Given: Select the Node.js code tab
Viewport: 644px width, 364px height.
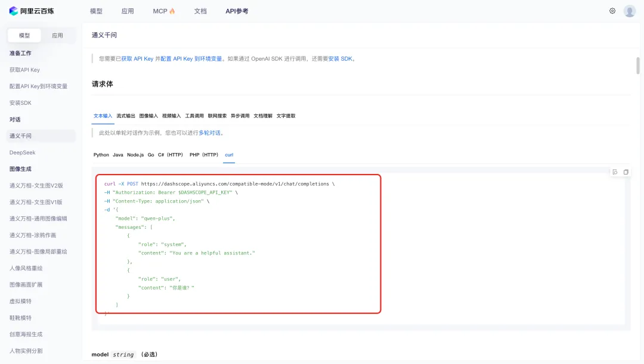Looking at the screenshot, I should point(135,155).
